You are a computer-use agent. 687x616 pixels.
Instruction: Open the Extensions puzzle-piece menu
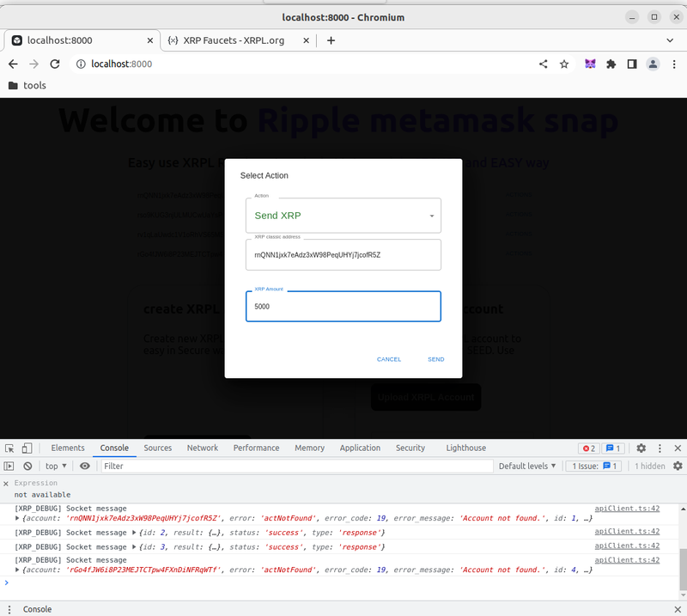point(611,64)
